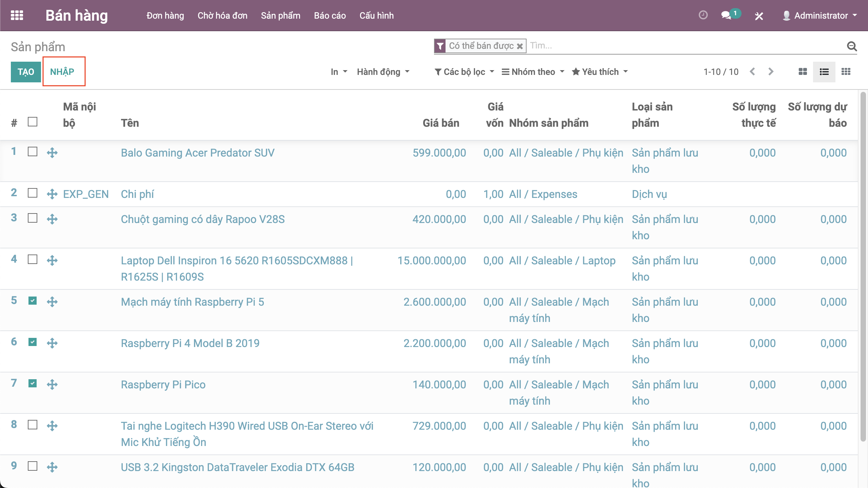
Task: Open Balo Gaming Acer Predator SUV product
Action: coord(197,153)
